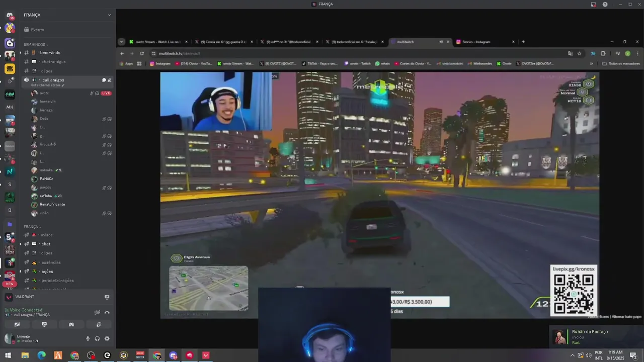Screen dimensions: 644x362
Task: Open the taskbar clock showing 1:19 AM
Action: 615,355
